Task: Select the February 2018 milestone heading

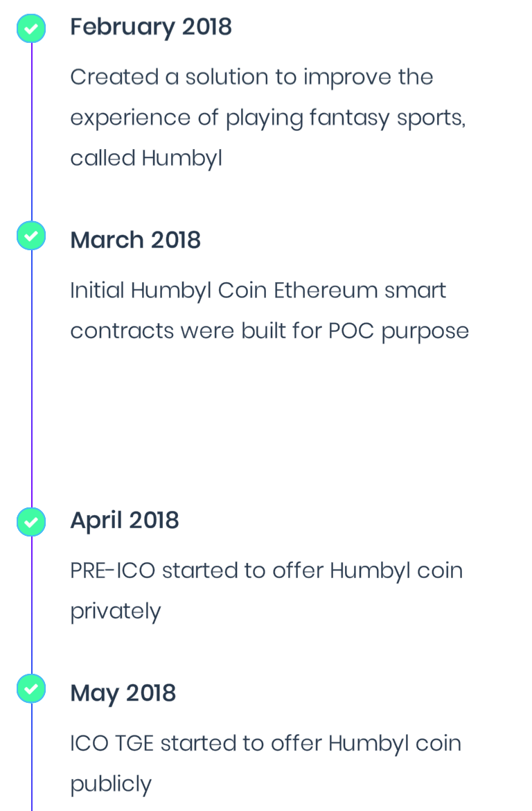Action: click(x=151, y=27)
